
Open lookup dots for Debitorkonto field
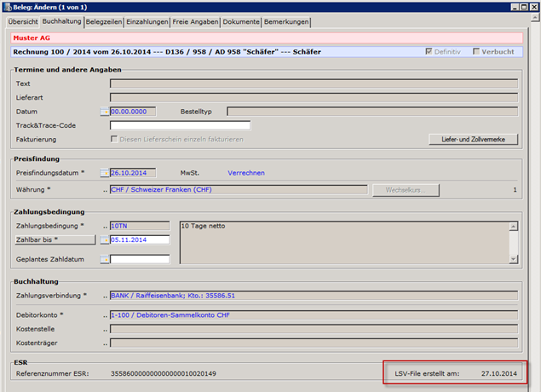pos(105,316)
